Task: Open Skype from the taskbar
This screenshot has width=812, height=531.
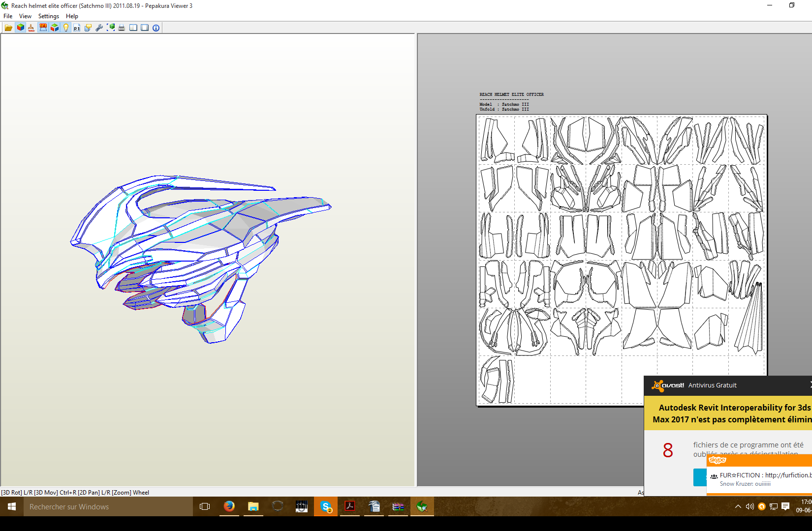Action: tap(326, 506)
